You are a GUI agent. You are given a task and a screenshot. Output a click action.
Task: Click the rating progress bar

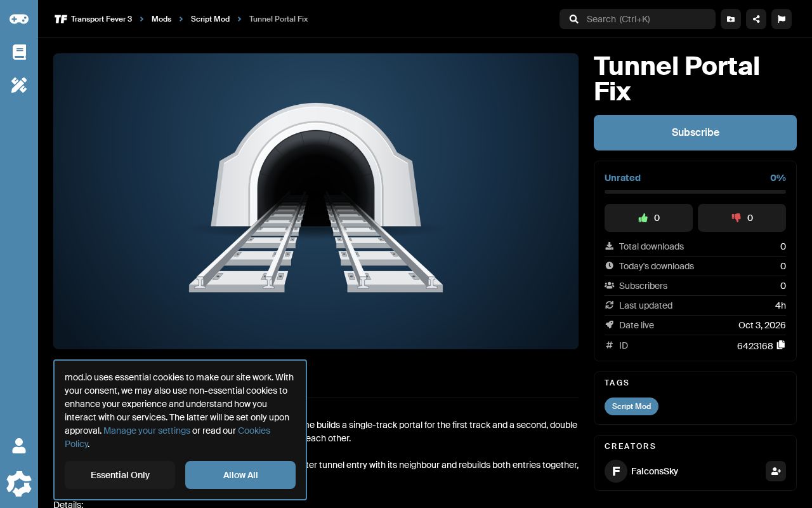click(695, 192)
